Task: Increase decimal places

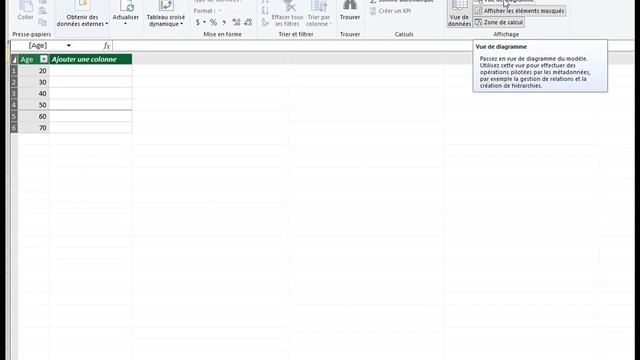Action: 236,22
